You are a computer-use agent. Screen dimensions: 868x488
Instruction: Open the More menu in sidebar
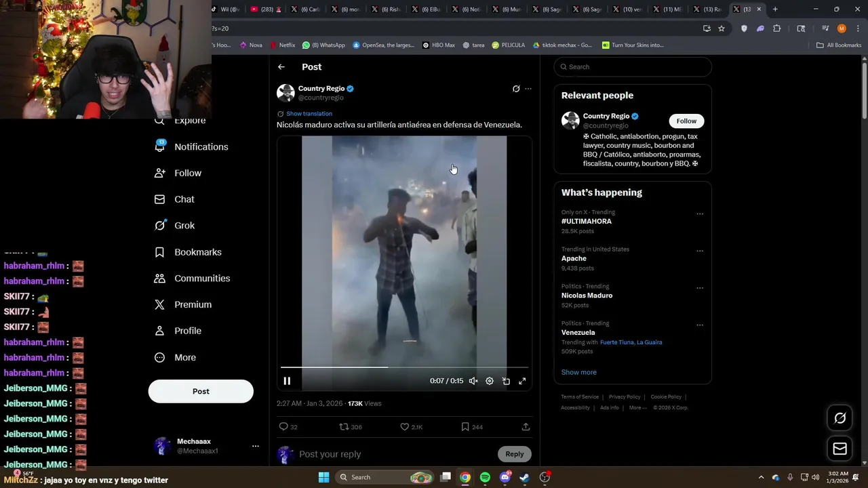pyautogui.click(x=176, y=357)
